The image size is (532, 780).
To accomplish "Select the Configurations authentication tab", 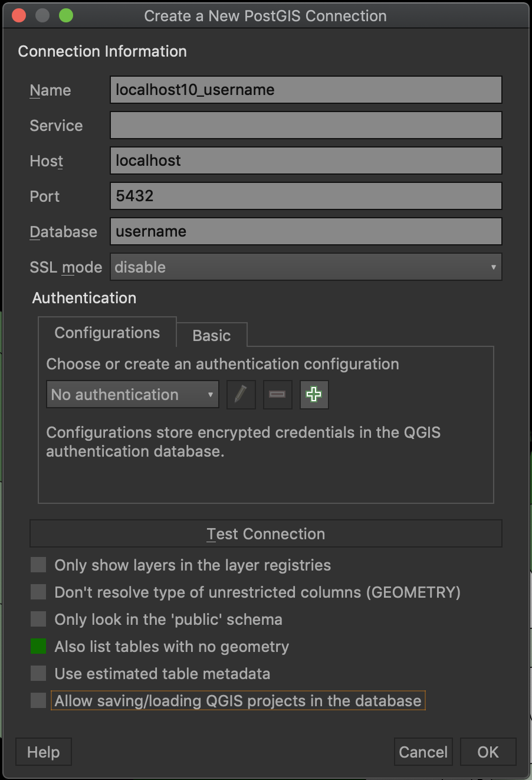I will tap(107, 333).
